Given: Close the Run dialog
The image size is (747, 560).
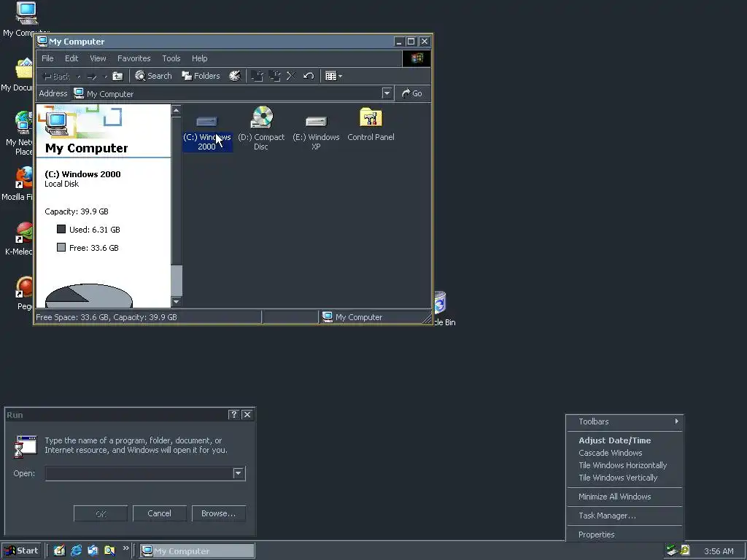Looking at the screenshot, I should (x=247, y=414).
